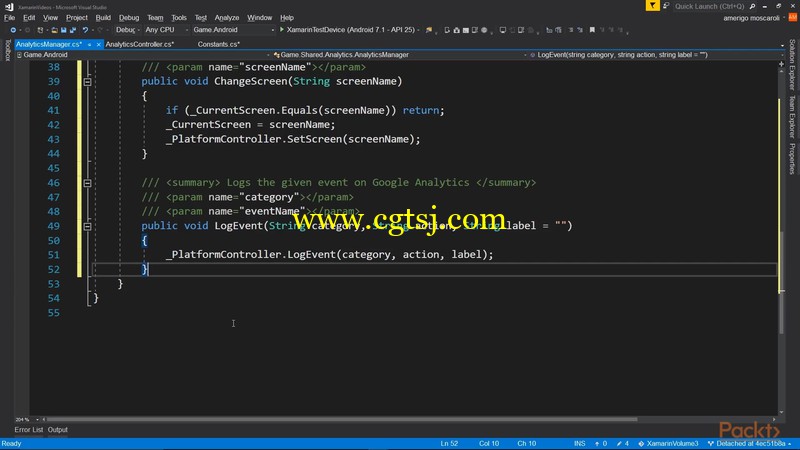Open the Game.Android startup project dropdown
This screenshot has width=800, height=450.
(x=233, y=30)
